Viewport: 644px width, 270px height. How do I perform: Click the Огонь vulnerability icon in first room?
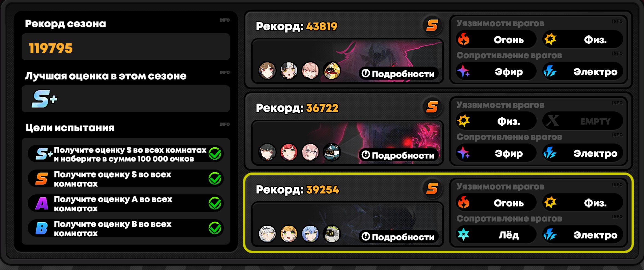pyautogui.click(x=464, y=39)
